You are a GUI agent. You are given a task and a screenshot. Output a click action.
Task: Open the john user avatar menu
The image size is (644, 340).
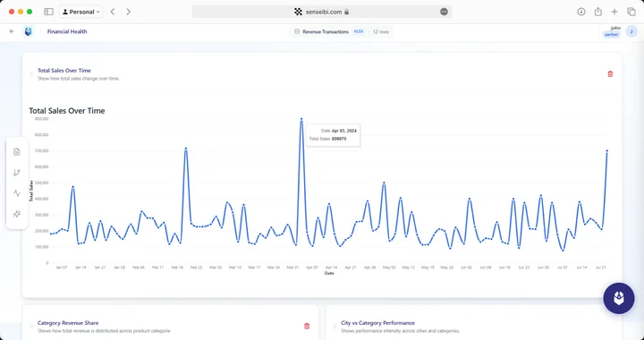click(x=631, y=31)
